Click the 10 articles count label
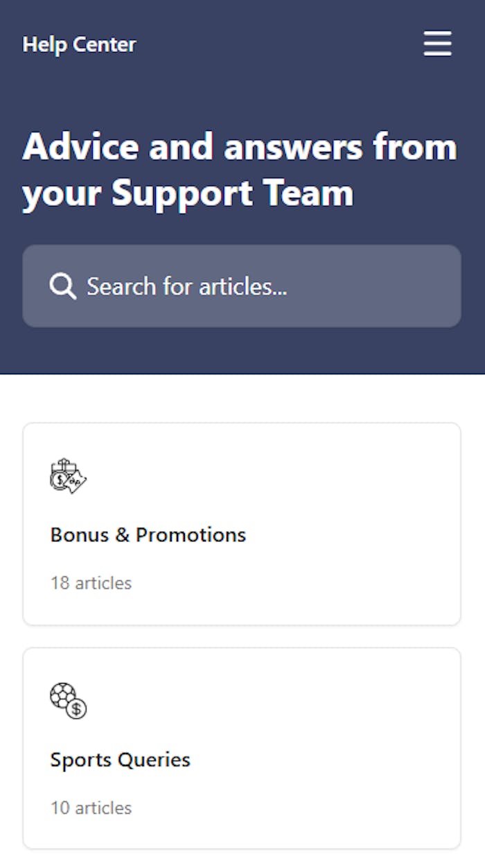The height and width of the screenshot is (868, 485). click(x=91, y=808)
